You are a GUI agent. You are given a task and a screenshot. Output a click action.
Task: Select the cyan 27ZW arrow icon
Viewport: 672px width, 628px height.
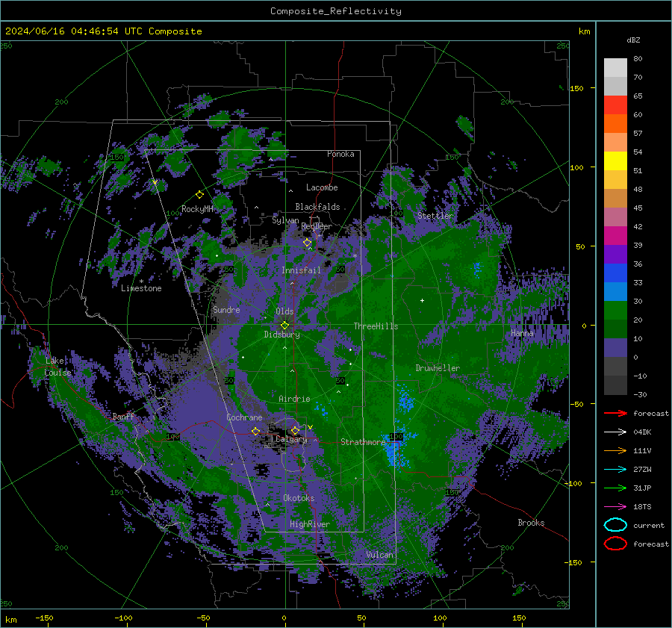coord(615,470)
